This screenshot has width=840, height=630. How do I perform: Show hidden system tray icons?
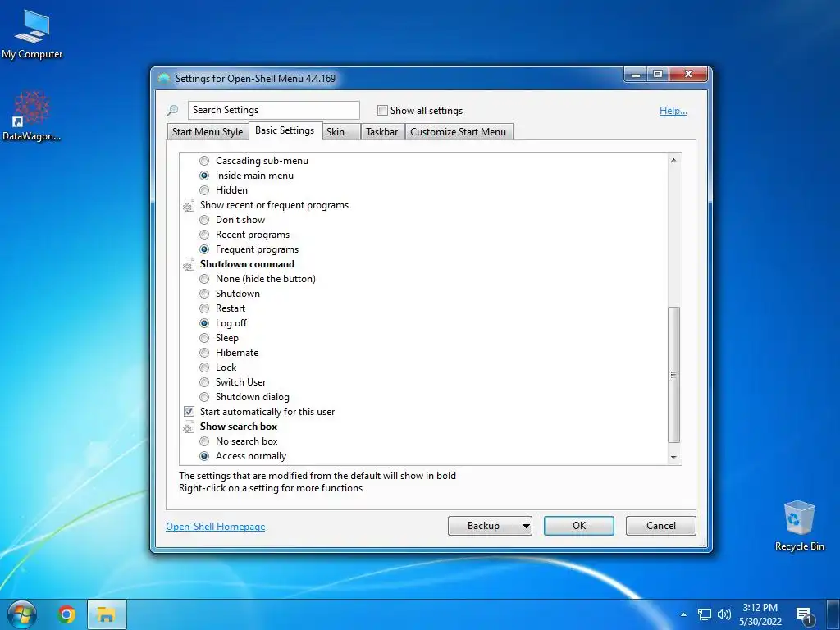point(683,614)
